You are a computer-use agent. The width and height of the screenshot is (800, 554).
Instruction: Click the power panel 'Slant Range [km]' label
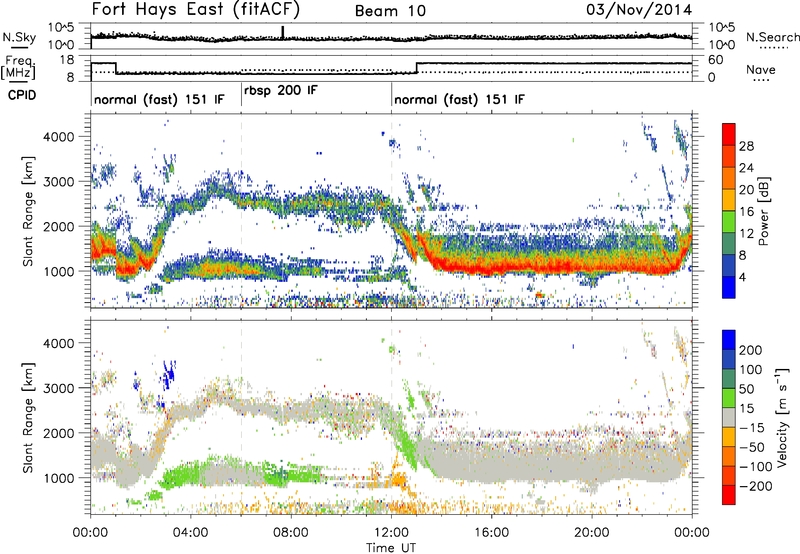28,211
